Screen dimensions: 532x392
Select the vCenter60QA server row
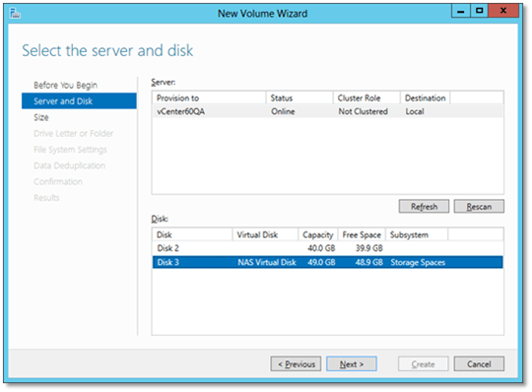pyautogui.click(x=328, y=111)
